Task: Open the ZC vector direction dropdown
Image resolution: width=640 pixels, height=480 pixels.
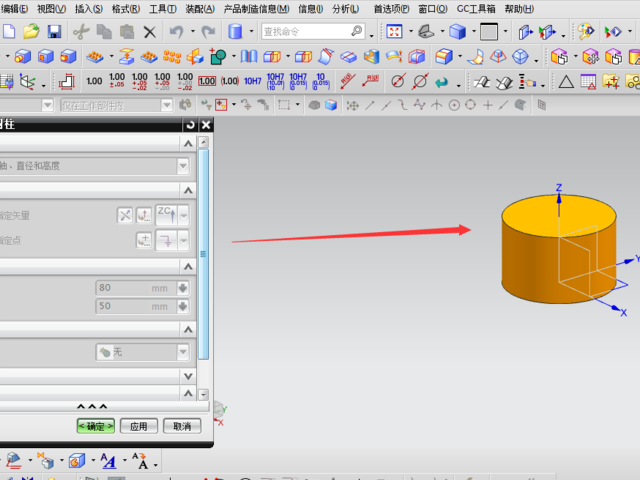Action: pyautogui.click(x=183, y=214)
